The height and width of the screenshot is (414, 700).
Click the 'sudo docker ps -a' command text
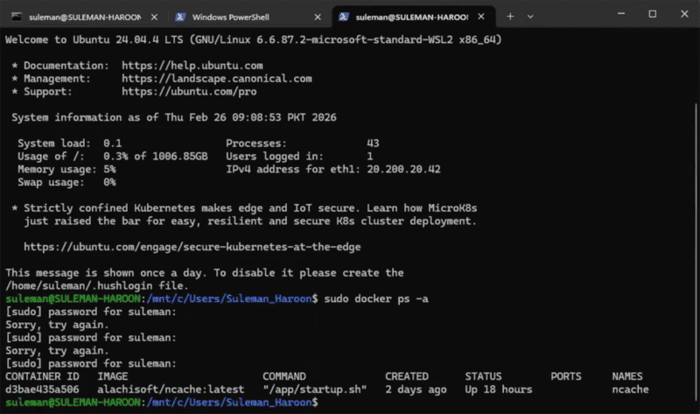[376, 299]
